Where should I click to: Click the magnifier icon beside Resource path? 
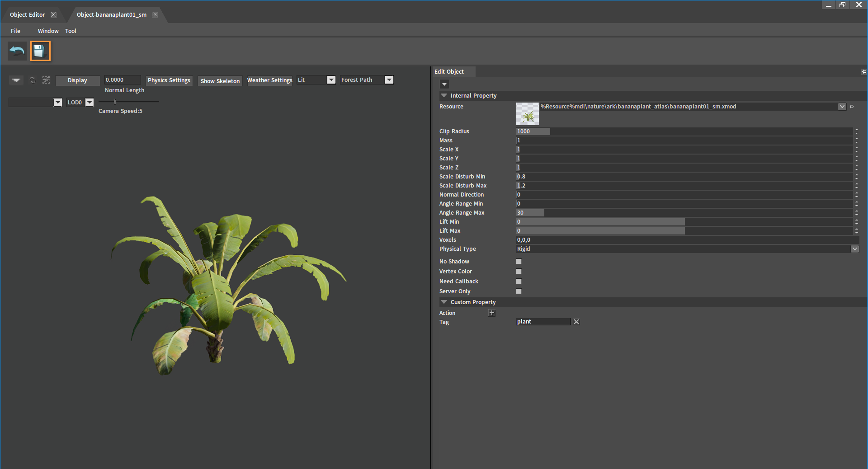pos(852,107)
